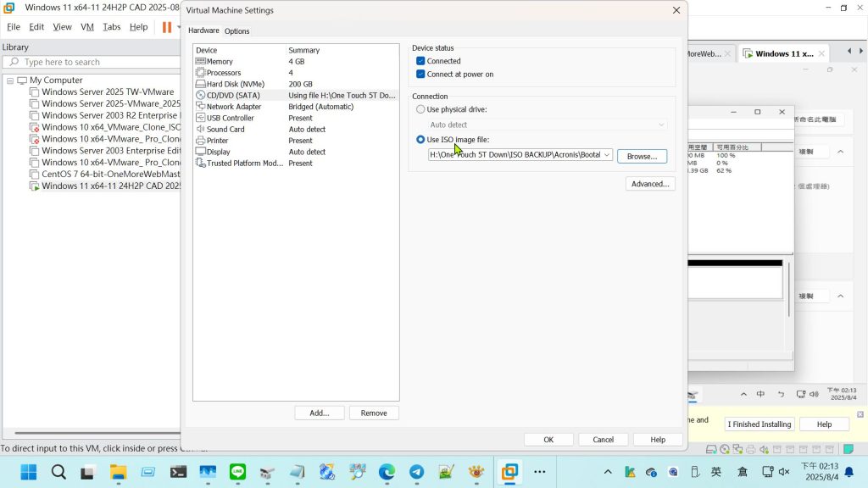Click the Advanced... button
The height and width of the screenshot is (488, 868).
click(x=650, y=184)
